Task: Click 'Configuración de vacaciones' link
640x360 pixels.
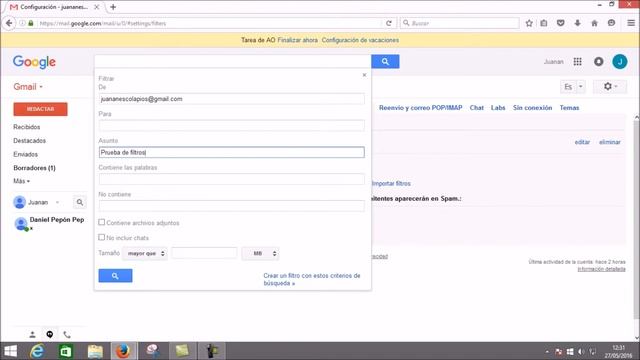Action: click(360, 40)
